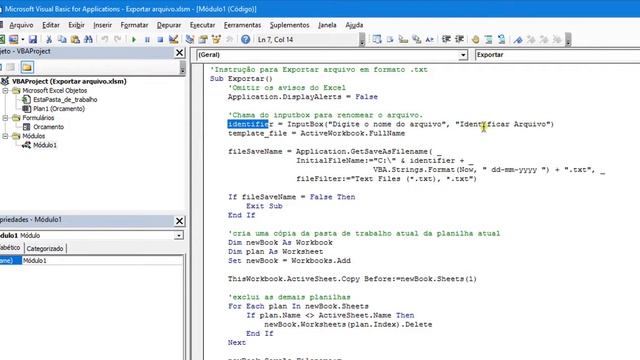The height and width of the screenshot is (360, 640).
Task: Switch to the Categorizado properties tab
Action: (x=45, y=249)
